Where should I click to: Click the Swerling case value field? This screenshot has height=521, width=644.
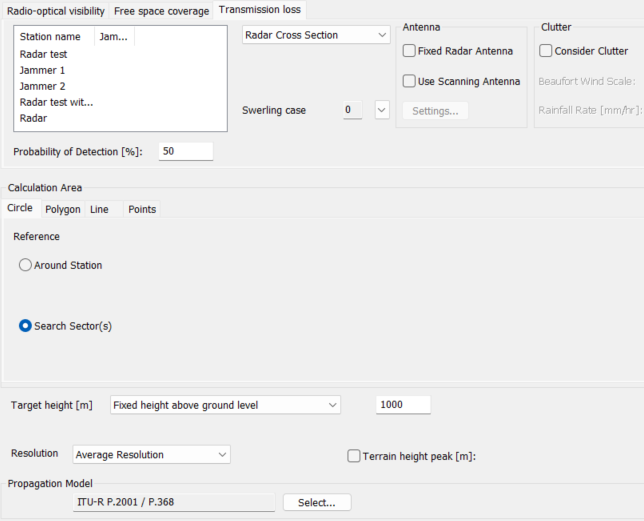pyautogui.click(x=353, y=110)
